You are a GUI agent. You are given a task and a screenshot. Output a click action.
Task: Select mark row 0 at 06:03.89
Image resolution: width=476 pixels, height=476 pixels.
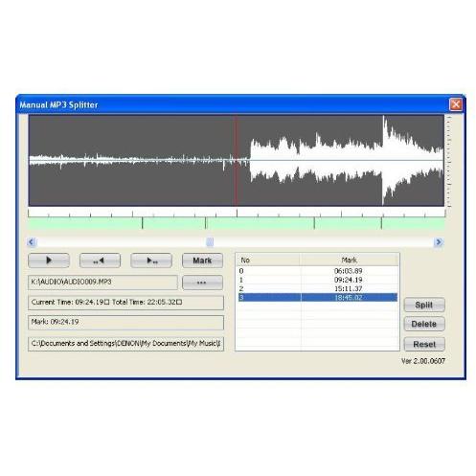pyautogui.click(x=318, y=271)
